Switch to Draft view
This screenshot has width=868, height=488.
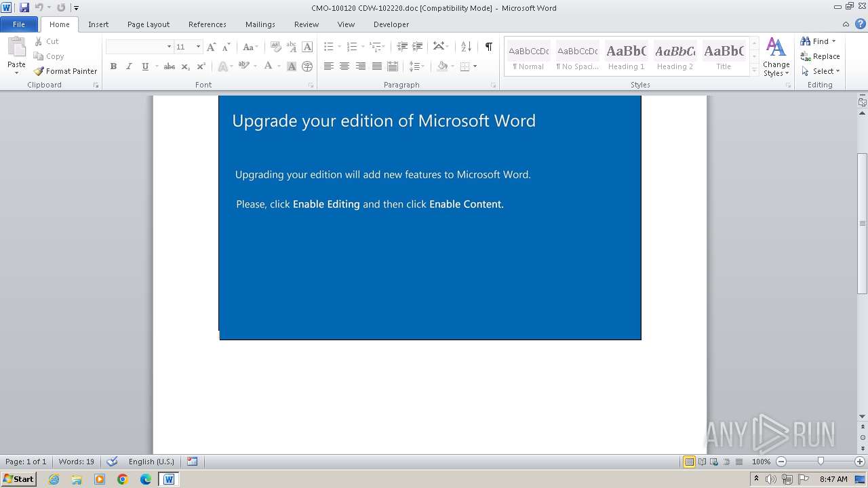click(x=738, y=462)
